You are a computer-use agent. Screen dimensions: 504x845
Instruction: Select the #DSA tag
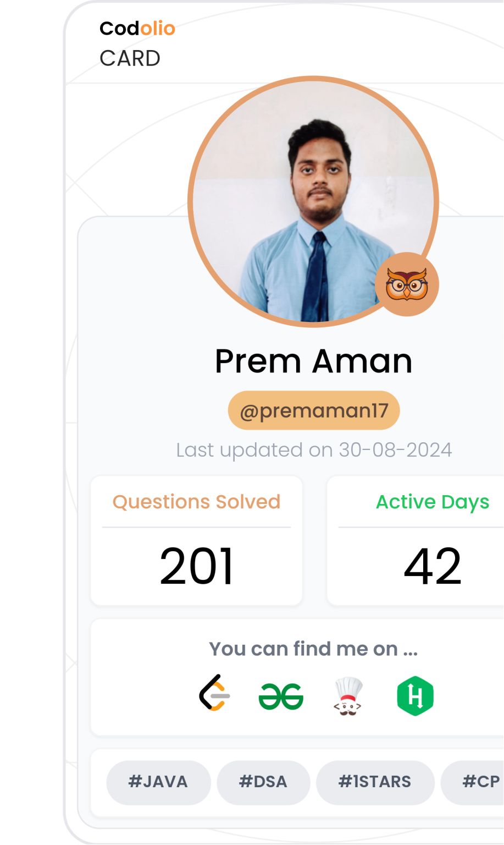click(263, 782)
